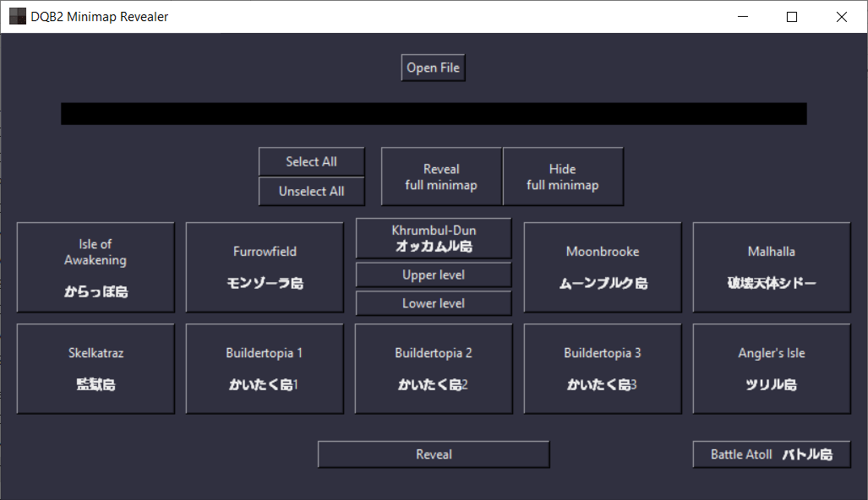Click the bottom Reveal button
This screenshot has height=500, width=868.
point(434,454)
